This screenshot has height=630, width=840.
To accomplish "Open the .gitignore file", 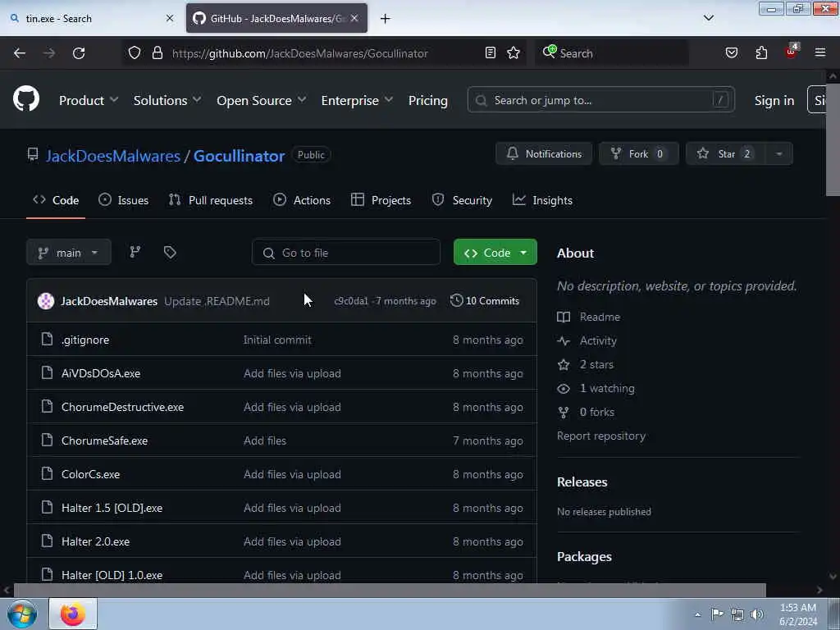I will 85,340.
